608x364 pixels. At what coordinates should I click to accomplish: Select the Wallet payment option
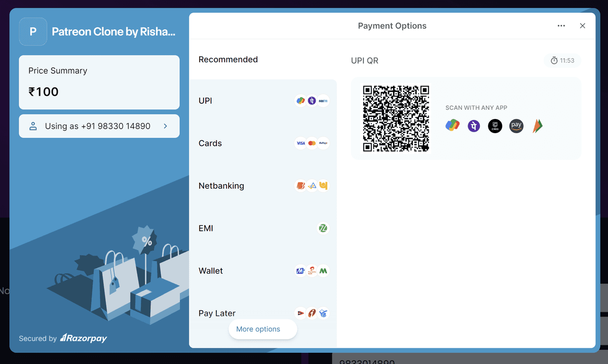pos(263,271)
